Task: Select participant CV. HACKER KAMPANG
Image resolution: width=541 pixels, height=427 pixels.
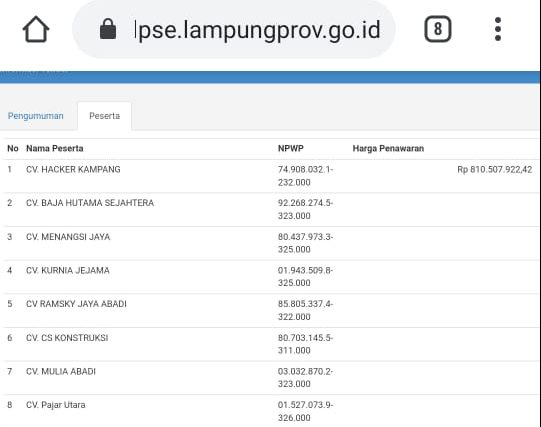Action: [73, 170]
